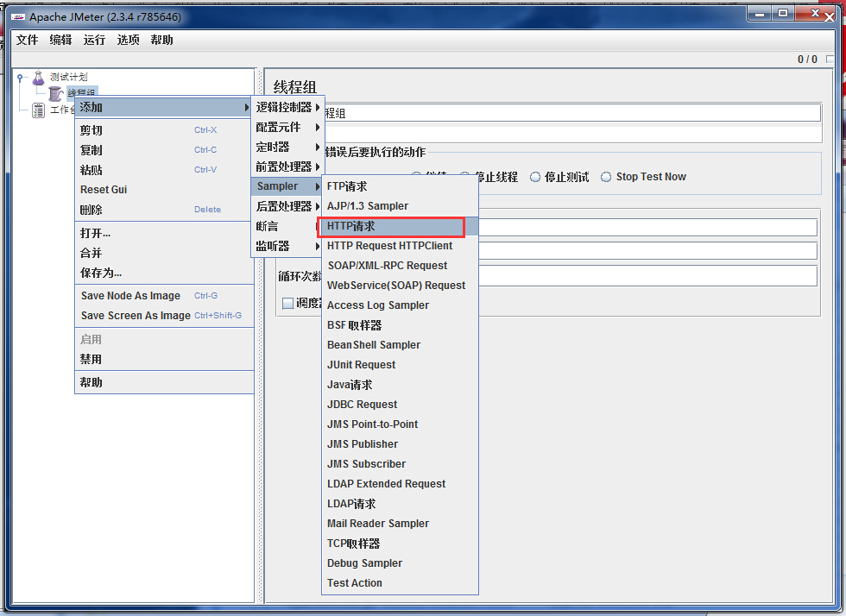846x616 pixels.
Task: Choose JUnit Request sampler
Action: [x=400, y=365]
